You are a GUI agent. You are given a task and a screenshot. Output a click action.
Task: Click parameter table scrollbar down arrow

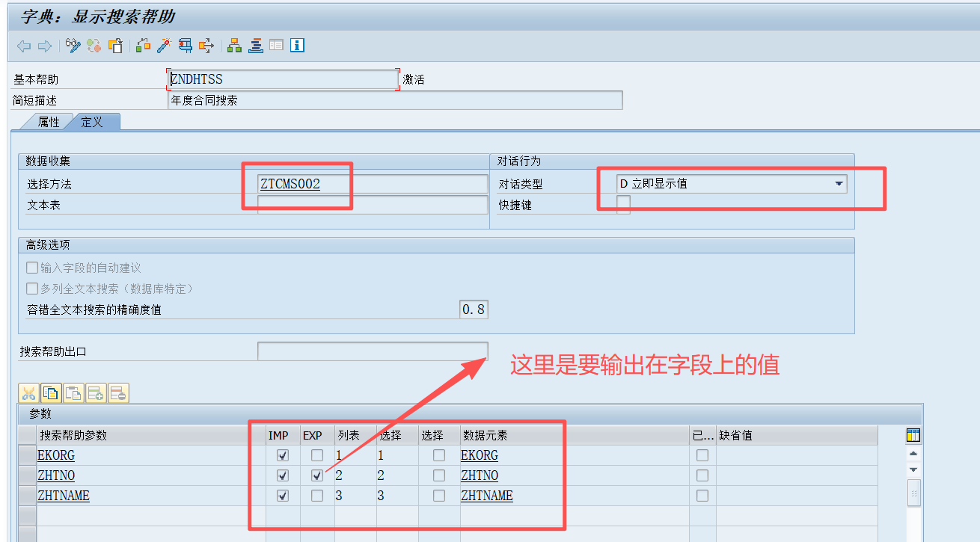913,469
